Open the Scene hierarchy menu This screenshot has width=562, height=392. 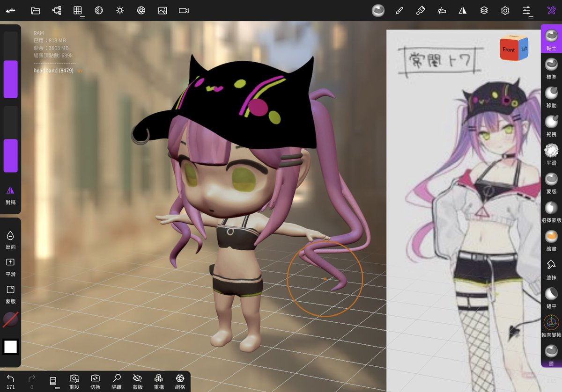pyautogui.click(x=57, y=10)
